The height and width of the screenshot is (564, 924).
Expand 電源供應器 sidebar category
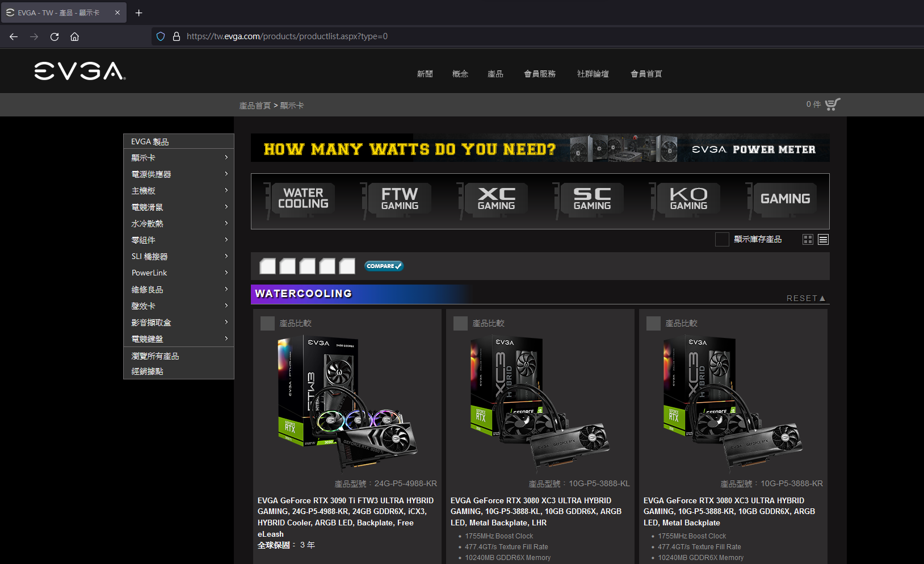(x=179, y=174)
